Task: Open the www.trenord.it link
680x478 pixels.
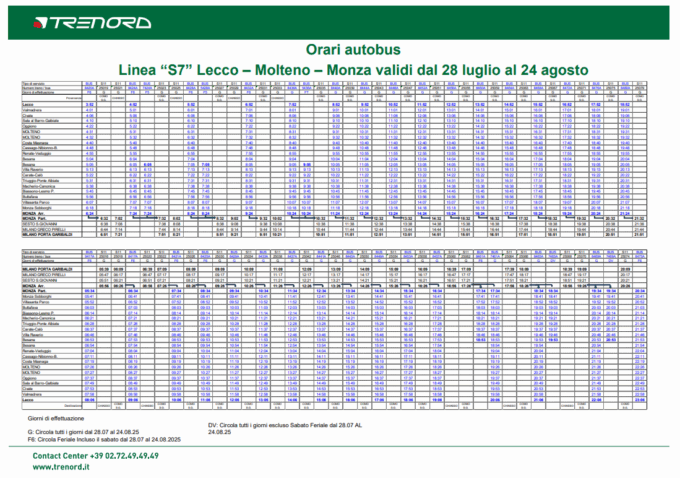Action: (x=61, y=467)
